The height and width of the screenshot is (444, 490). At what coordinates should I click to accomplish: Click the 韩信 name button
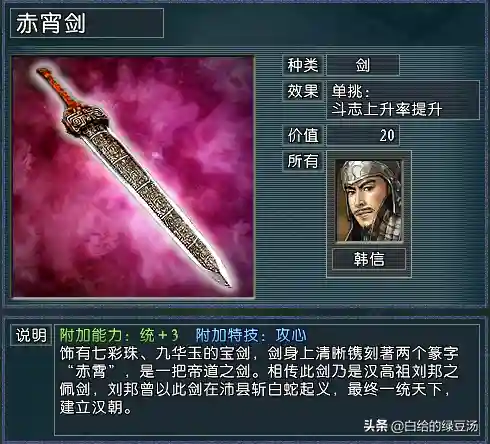pos(369,259)
